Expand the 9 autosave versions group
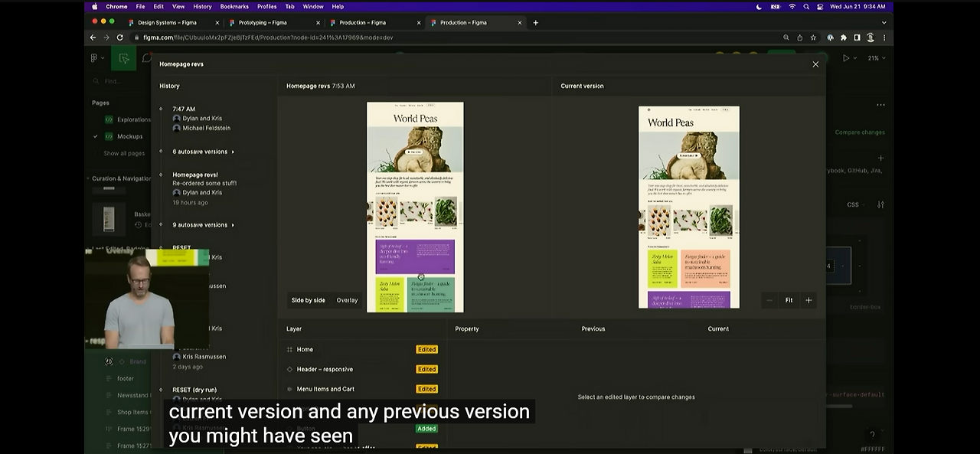Image resolution: width=980 pixels, height=454 pixels. click(x=203, y=225)
